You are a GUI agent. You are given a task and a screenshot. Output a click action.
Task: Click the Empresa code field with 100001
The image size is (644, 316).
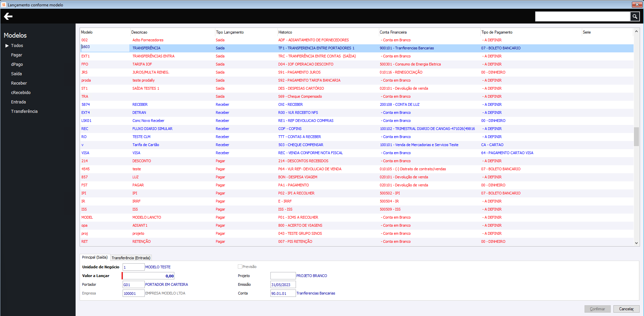click(x=133, y=293)
